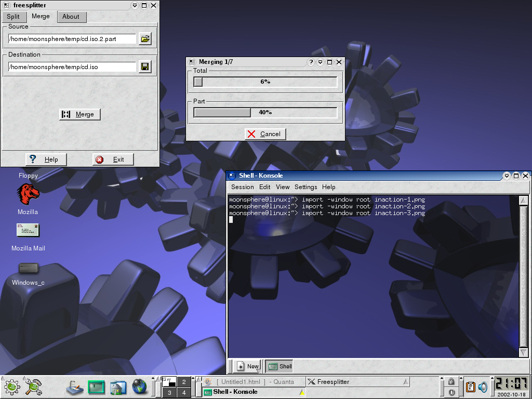Image resolution: width=532 pixels, height=399 pixels.
Task: Click the Part progress bar at 40%
Action: click(265, 112)
